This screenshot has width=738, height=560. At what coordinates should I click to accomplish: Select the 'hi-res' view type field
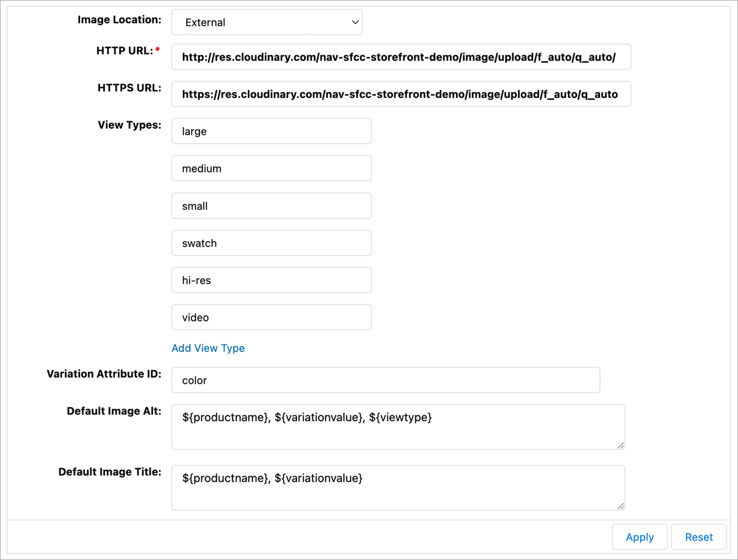271,281
